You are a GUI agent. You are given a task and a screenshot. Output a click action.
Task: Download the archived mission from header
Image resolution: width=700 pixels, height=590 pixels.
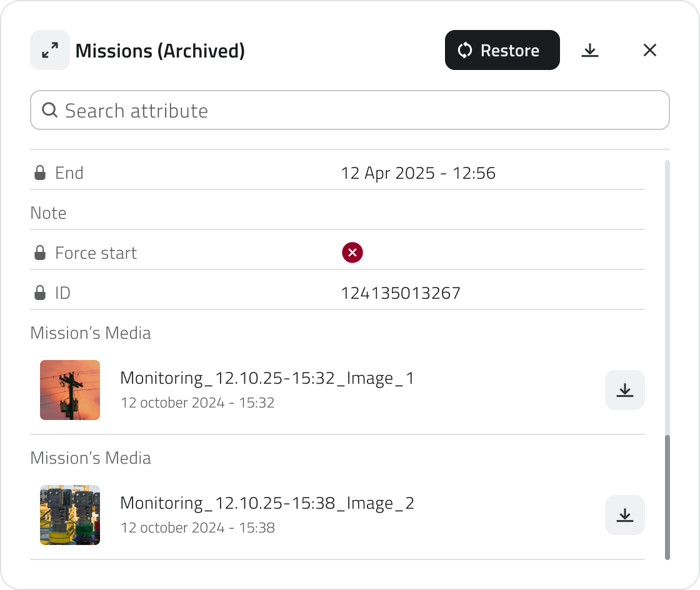tap(589, 50)
